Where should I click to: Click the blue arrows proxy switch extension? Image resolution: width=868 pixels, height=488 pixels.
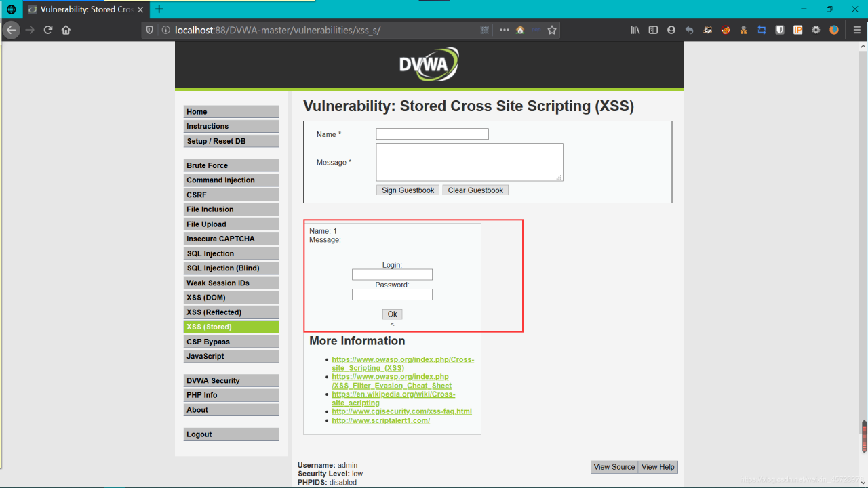(762, 30)
